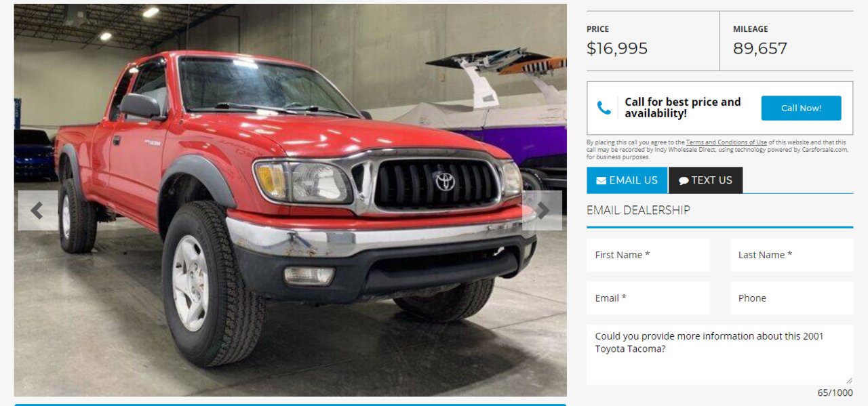Open the red Tacoma main photo
Image resolution: width=868 pixels, height=406 pixels.
click(290, 200)
